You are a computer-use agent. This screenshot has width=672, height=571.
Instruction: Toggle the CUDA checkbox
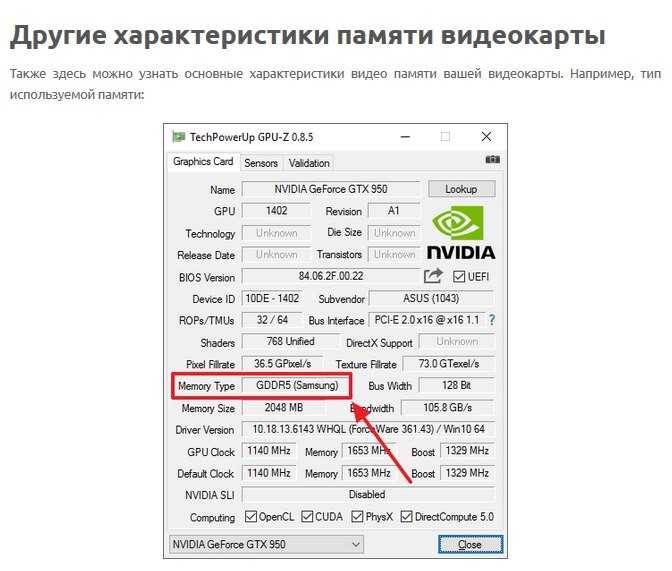pos(307,517)
